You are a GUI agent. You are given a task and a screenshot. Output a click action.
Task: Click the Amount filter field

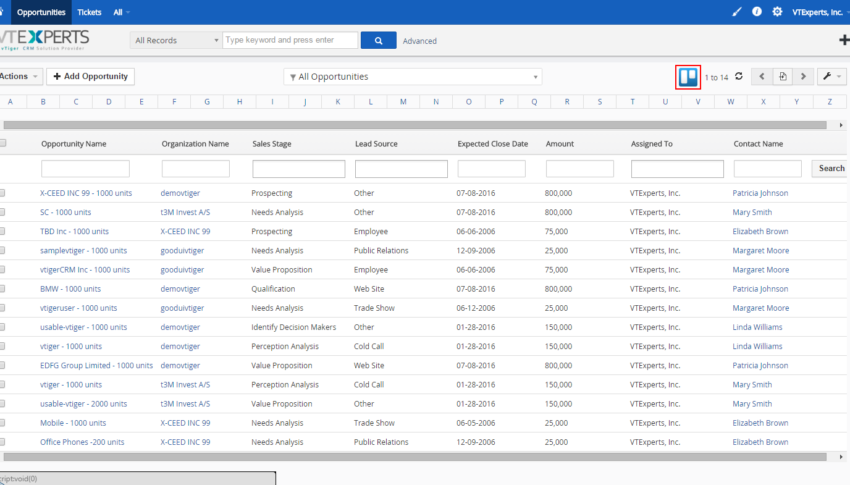(x=579, y=169)
